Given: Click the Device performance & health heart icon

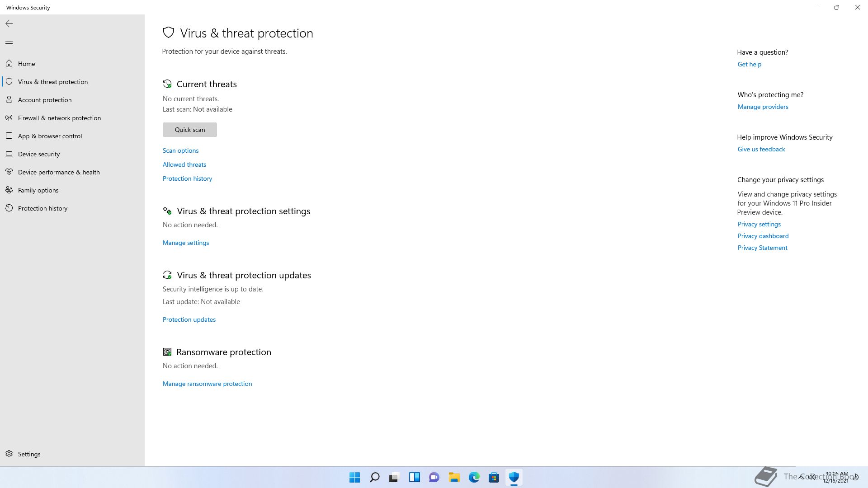Looking at the screenshot, I should point(9,172).
